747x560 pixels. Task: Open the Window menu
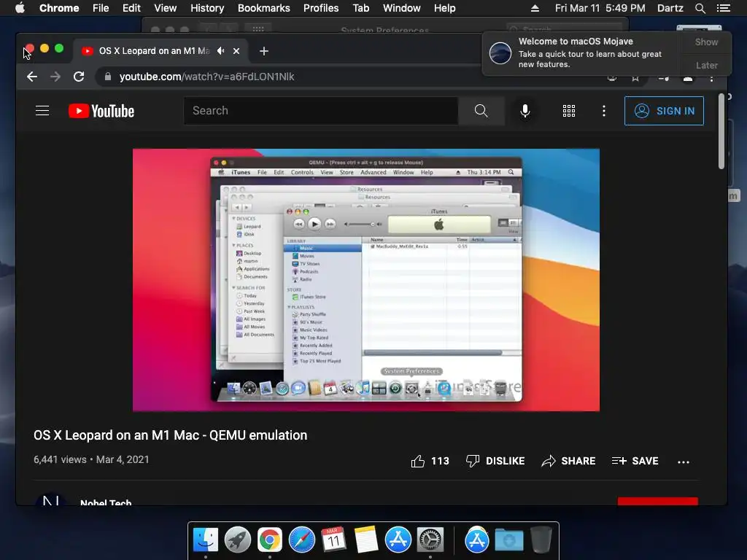click(402, 8)
